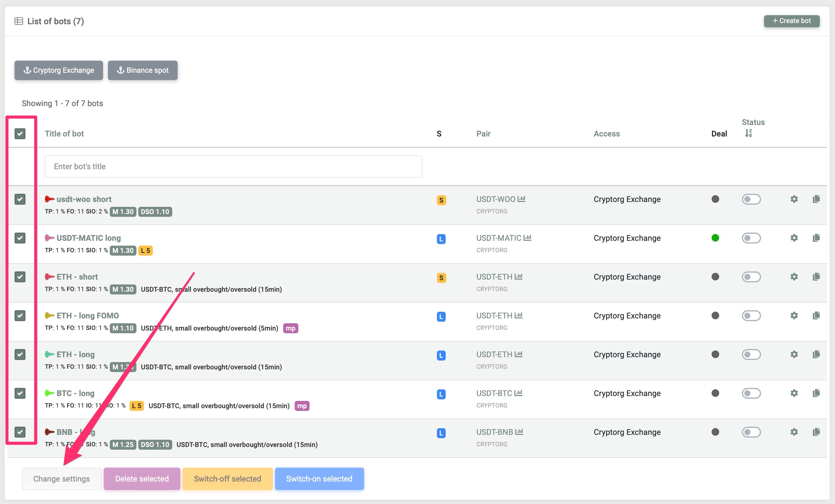Click Switch-on selected button
This screenshot has width=835, height=504.
(319, 479)
